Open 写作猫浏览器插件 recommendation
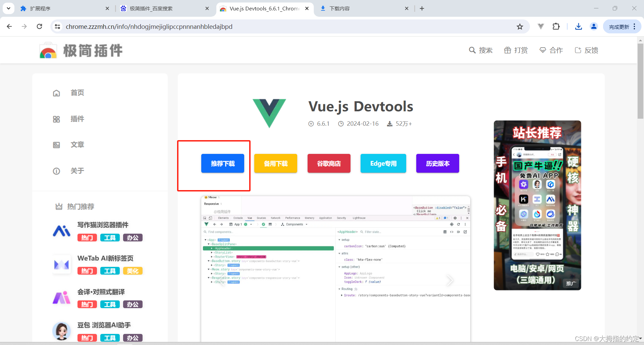644x345 pixels. click(103, 225)
